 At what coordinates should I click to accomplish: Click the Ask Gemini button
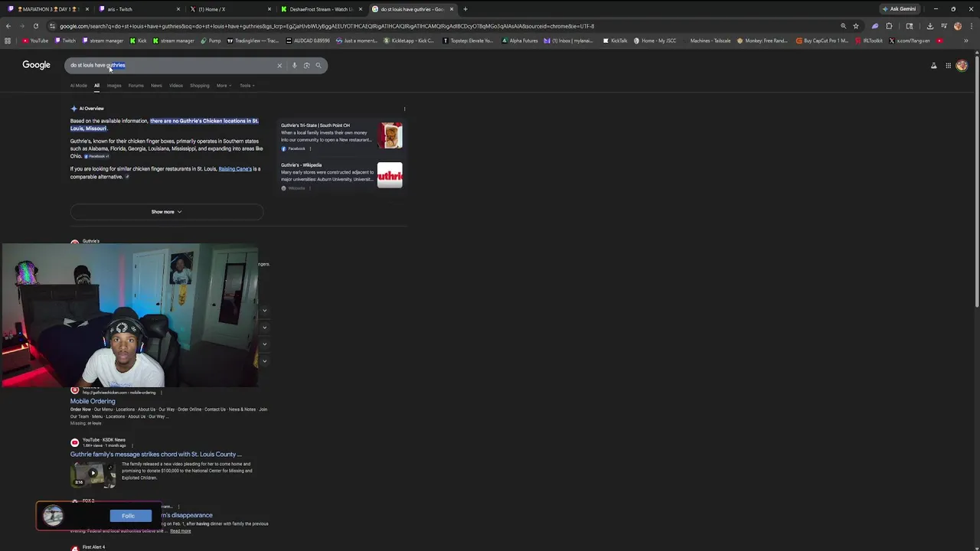pyautogui.click(x=900, y=9)
